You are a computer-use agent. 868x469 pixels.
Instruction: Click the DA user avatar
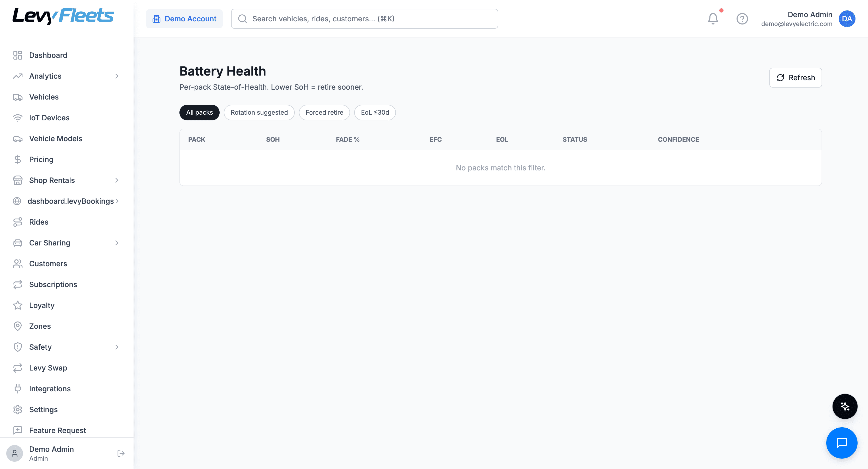pyautogui.click(x=847, y=19)
